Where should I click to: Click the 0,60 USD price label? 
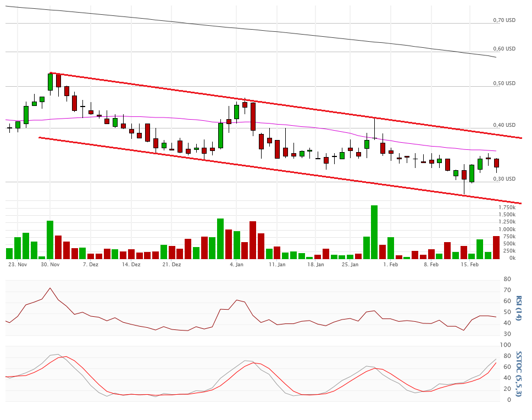(x=504, y=49)
